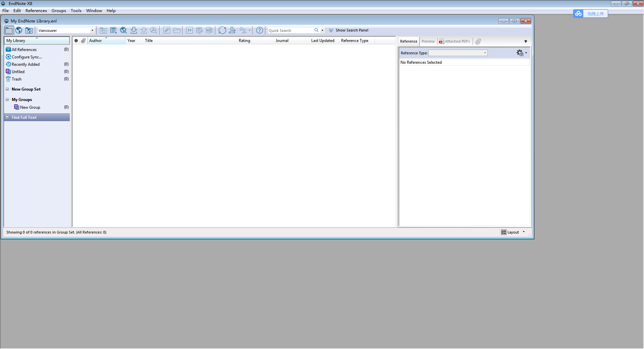Click Configure Sync... item
The image size is (644, 349).
37,57
